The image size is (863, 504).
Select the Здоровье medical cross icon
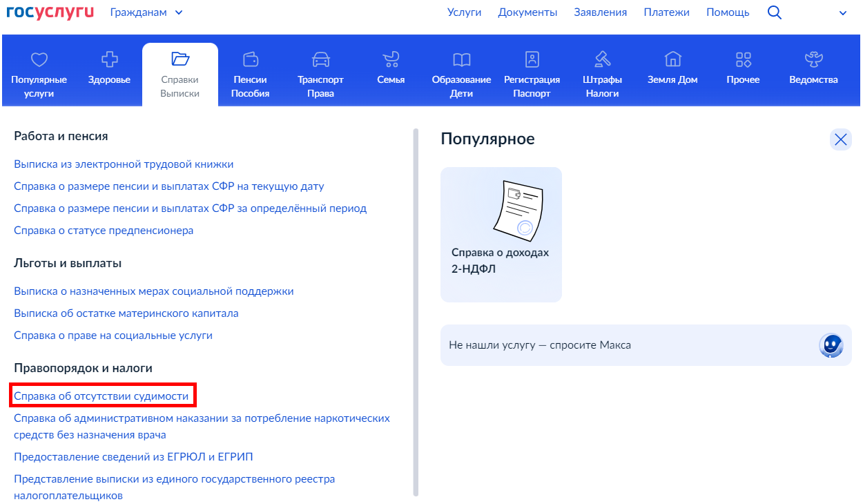tap(109, 59)
